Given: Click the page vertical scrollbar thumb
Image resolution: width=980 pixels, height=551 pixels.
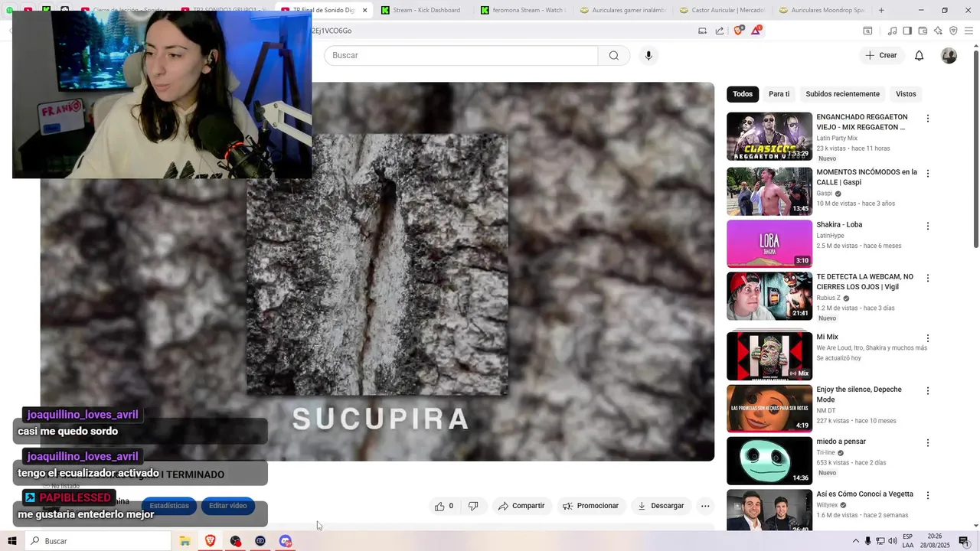Looking at the screenshot, I should click(x=975, y=148).
